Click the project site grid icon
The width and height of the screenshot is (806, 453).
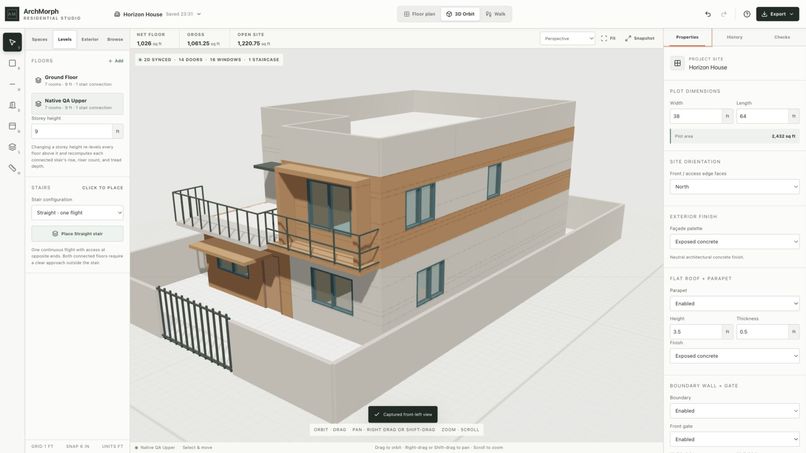pos(677,63)
